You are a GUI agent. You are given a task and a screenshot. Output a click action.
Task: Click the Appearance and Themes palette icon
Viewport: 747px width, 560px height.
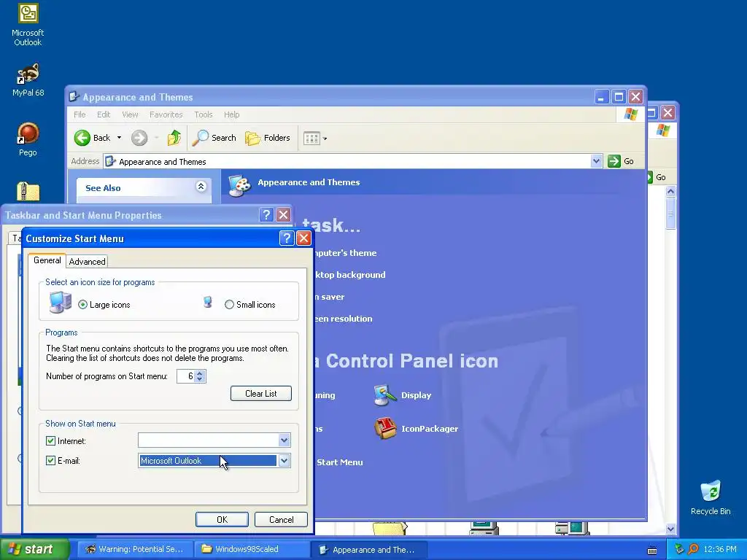point(239,186)
